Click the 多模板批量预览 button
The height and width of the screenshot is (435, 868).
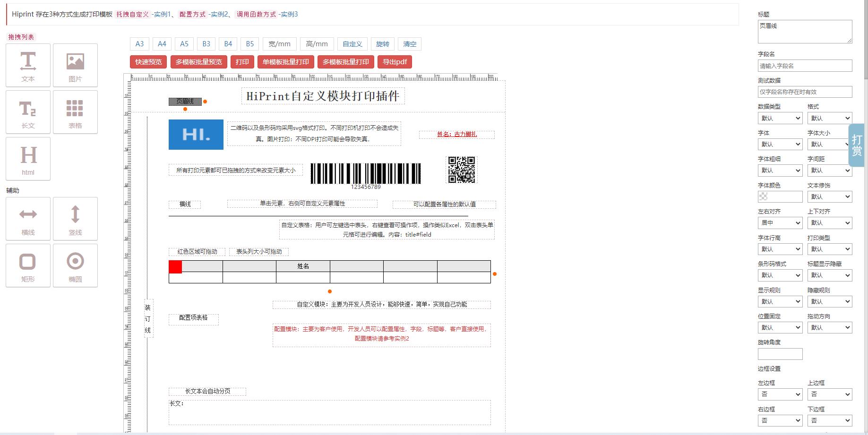coord(199,62)
